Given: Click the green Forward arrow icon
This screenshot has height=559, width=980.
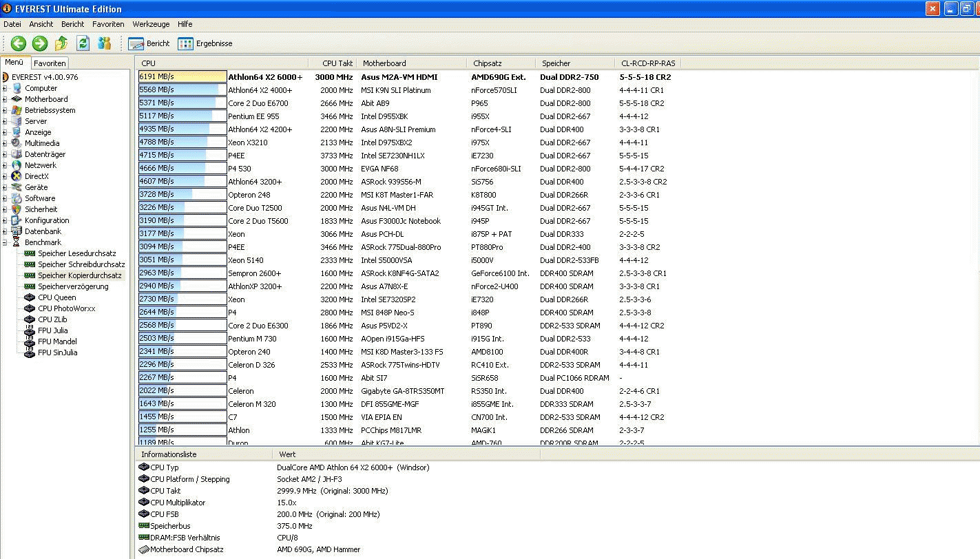Looking at the screenshot, I should point(40,43).
